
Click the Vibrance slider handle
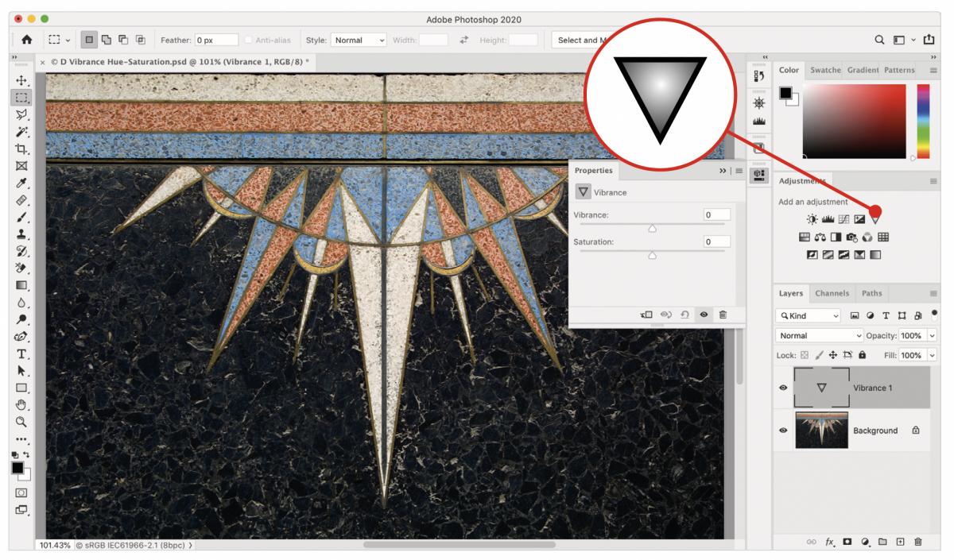point(652,229)
